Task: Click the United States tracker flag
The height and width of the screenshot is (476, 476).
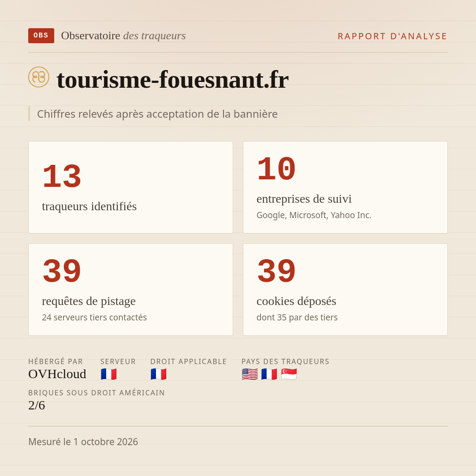Action: pyautogui.click(x=249, y=374)
